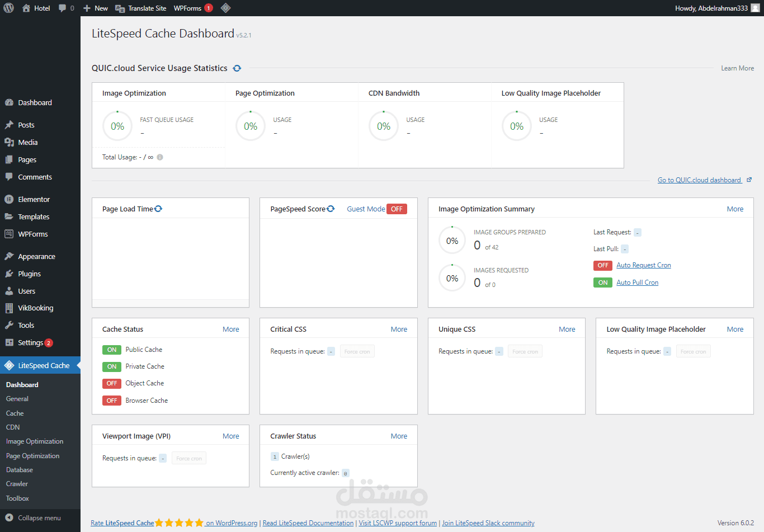Open the Hotel site home icon
This screenshot has width=764, height=532.
[x=26, y=8]
